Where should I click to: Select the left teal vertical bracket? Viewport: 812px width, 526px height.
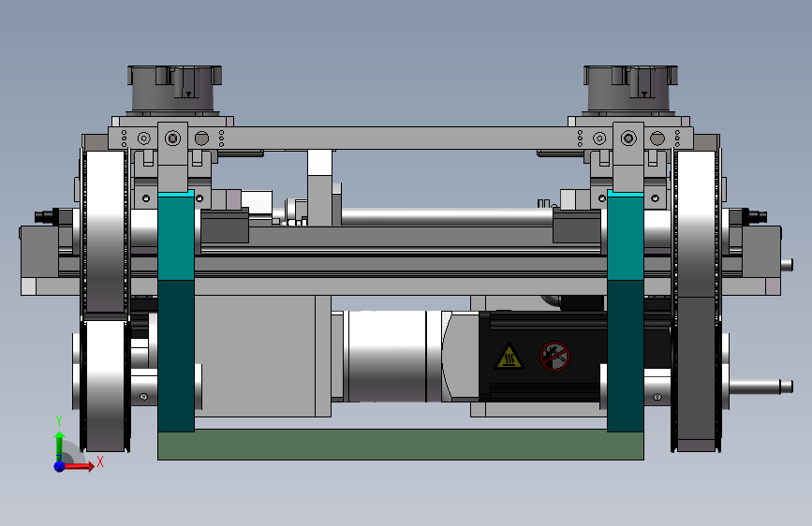point(176,311)
